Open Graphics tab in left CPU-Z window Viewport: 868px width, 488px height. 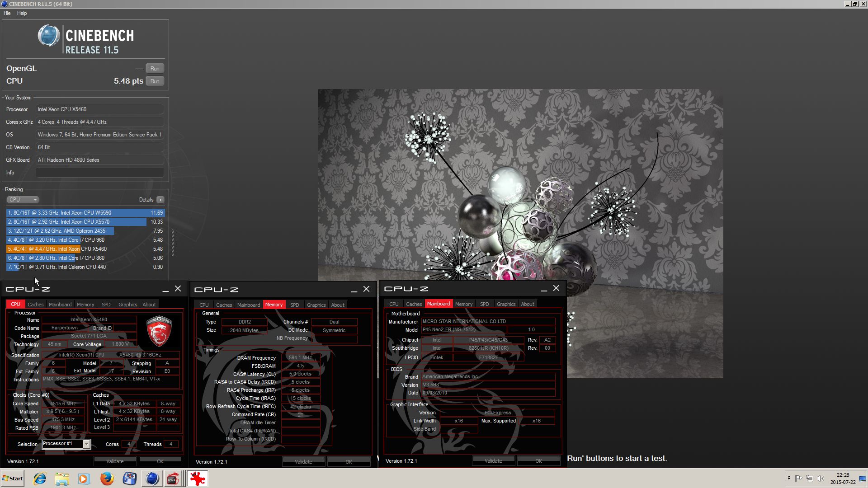tap(128, 305)
